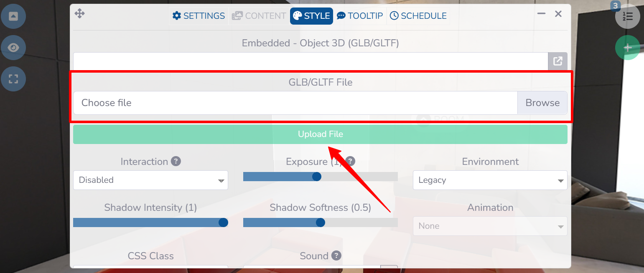Click the green Upload File button
This screenshot has height=273, width=644.
[320, 134]
